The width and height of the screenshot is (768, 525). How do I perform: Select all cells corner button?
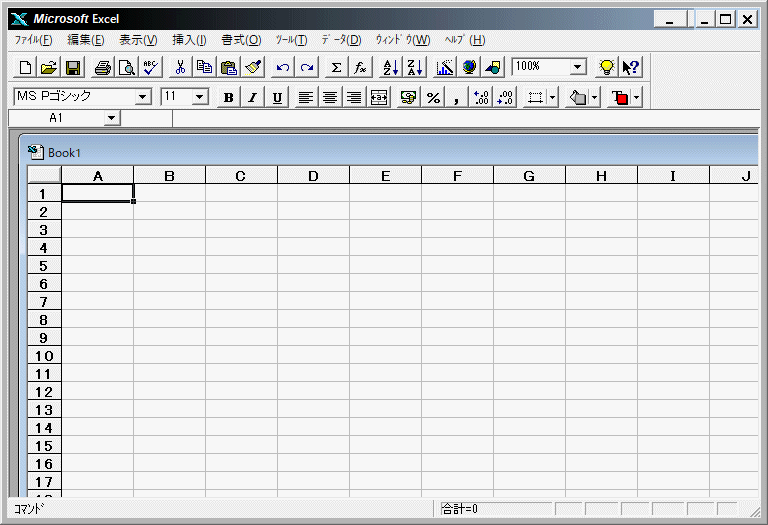click(44, 175)
